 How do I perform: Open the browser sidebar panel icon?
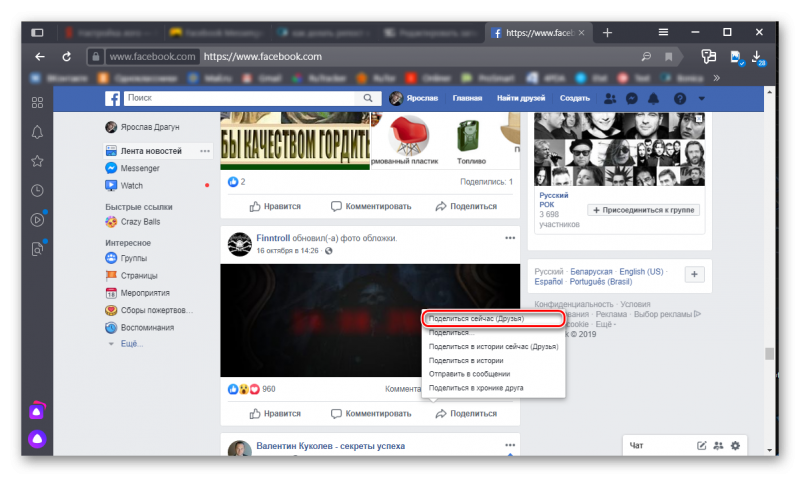pos(37,33)
